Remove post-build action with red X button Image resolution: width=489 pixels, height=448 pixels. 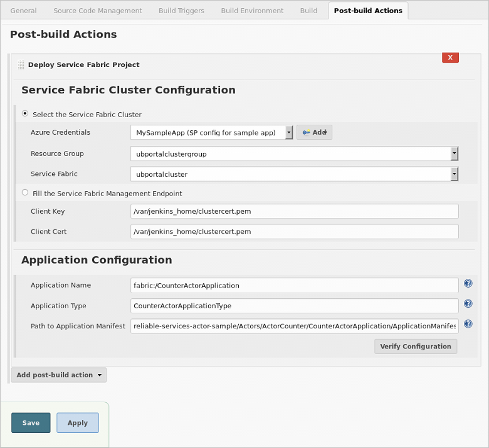[x=450, y=58]
